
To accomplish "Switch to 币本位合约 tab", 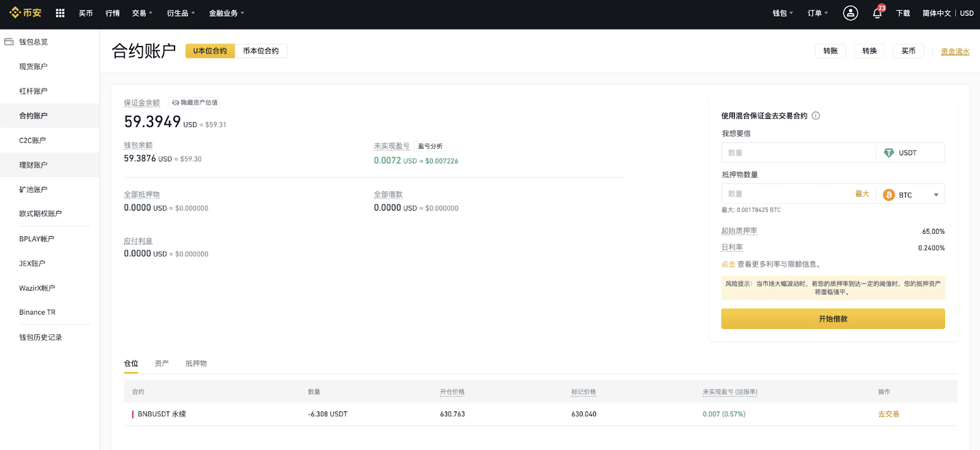I will pyautogui.click(x=261, y=51).
